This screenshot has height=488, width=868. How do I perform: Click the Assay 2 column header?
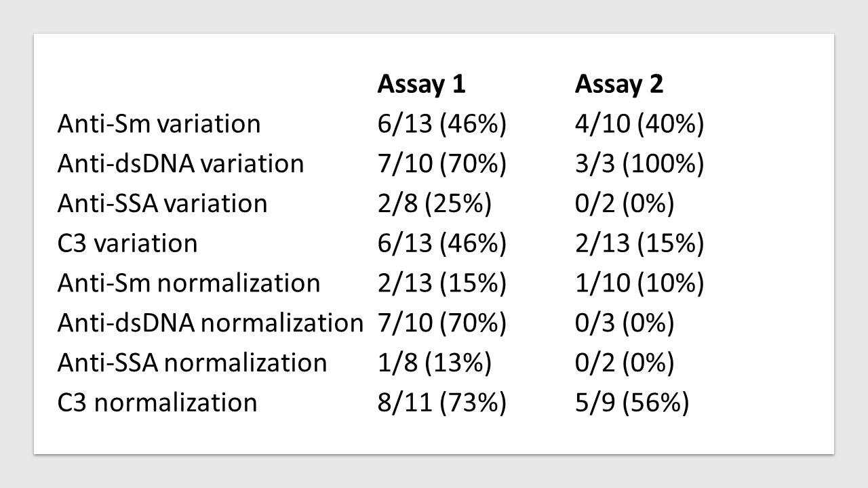point(618,84)
